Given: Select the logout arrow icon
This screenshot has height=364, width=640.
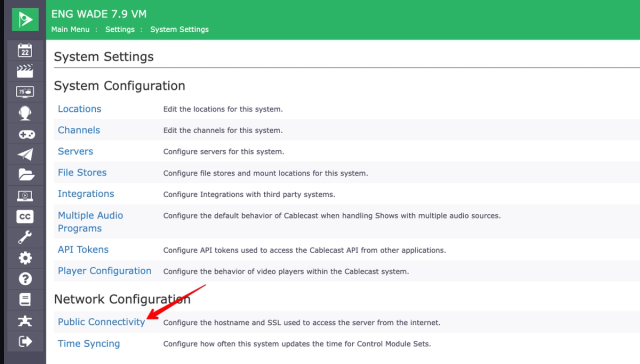Looking at the screenshot, I should click(x=25, y=341).
